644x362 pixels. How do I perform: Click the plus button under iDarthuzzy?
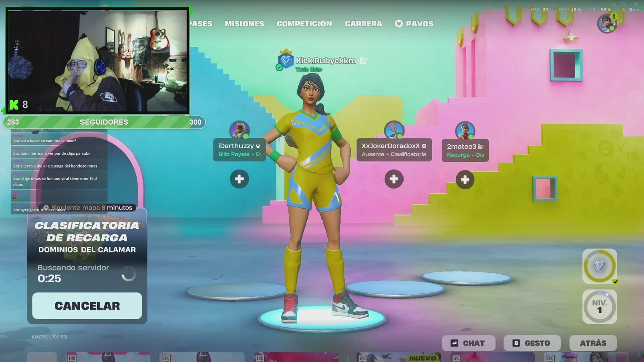239,179
